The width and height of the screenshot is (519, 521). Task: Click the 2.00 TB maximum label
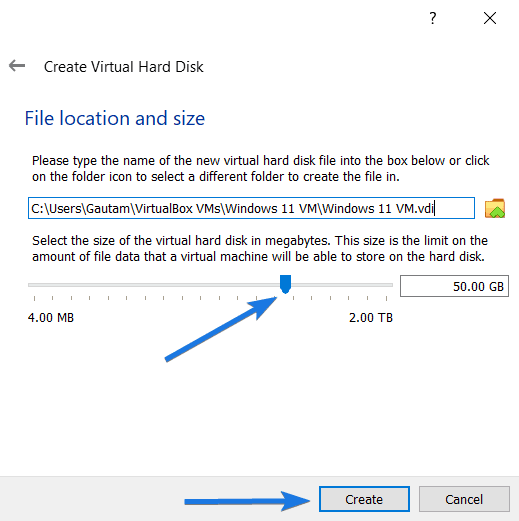pos(371,318)
